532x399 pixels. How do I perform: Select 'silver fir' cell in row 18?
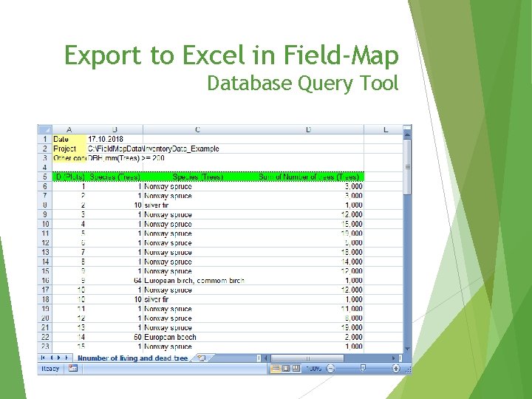tap(197, 299)
